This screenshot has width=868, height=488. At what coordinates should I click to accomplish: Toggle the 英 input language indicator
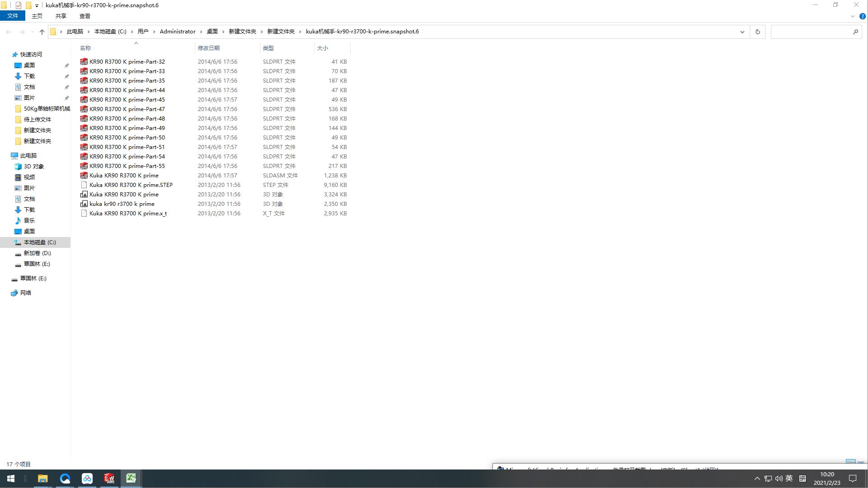pos(789,479)
